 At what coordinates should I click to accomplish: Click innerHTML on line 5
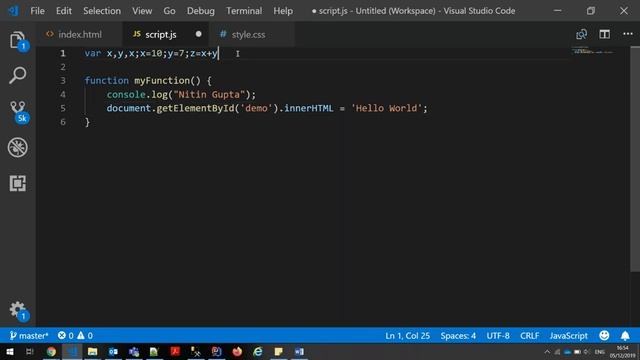point(309,108)
